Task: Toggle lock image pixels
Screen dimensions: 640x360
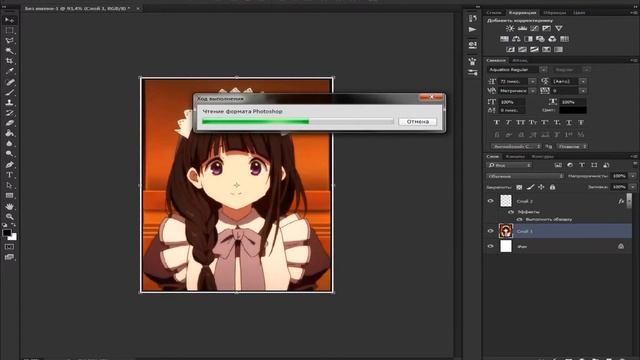Action: [530, 187]
